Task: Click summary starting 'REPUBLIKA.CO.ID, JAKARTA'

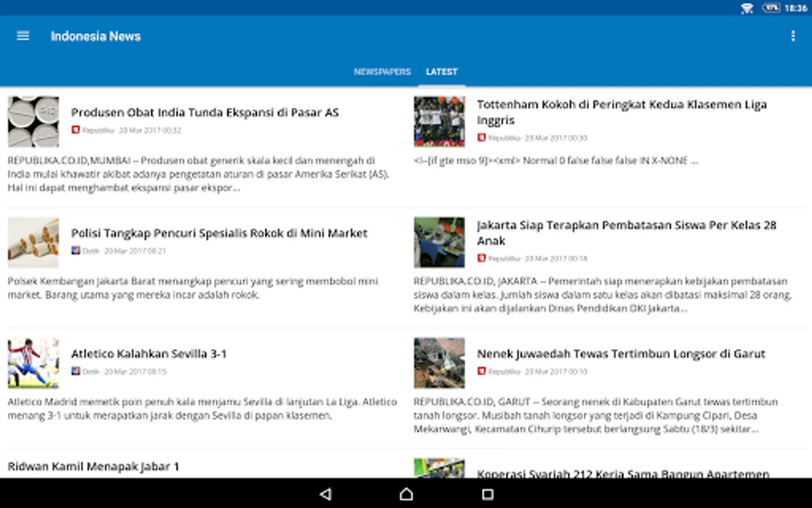Action: (x=603, y=295)
